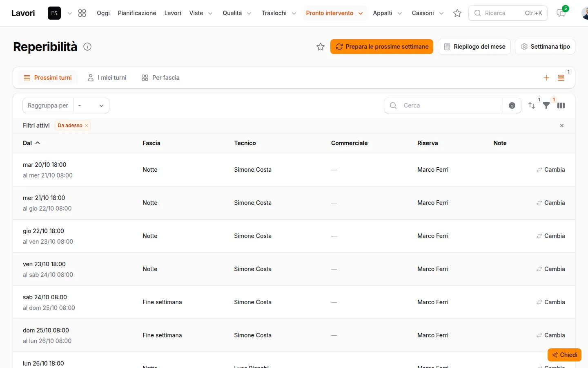Open Riepilogo del mese

pos(474,47)
